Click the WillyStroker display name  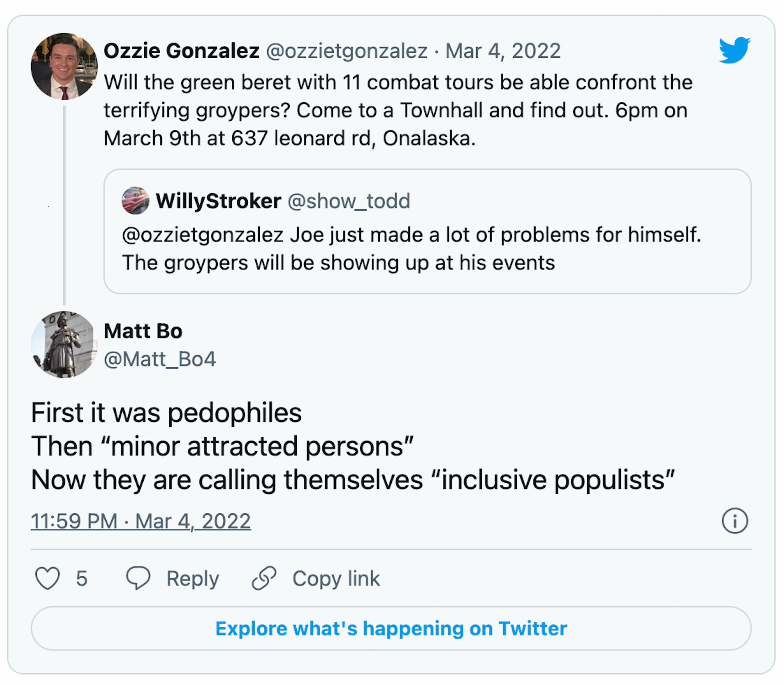coord(218,201)
